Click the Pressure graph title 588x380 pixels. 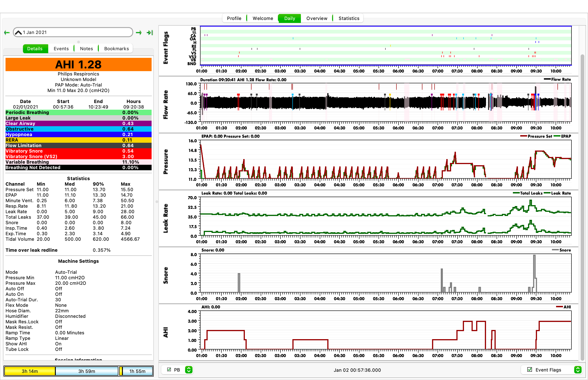[x=166, y=162]
